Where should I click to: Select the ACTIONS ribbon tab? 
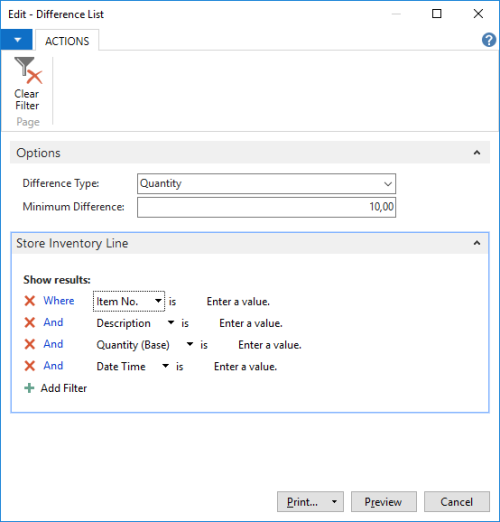67,41
